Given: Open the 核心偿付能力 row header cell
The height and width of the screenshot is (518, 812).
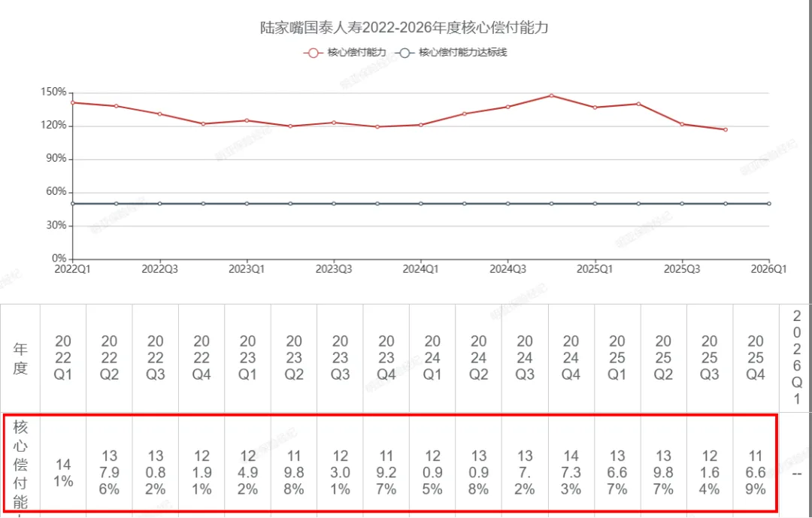Looking at the screenshot, I should pyautogui.click(x=21, y=465).
